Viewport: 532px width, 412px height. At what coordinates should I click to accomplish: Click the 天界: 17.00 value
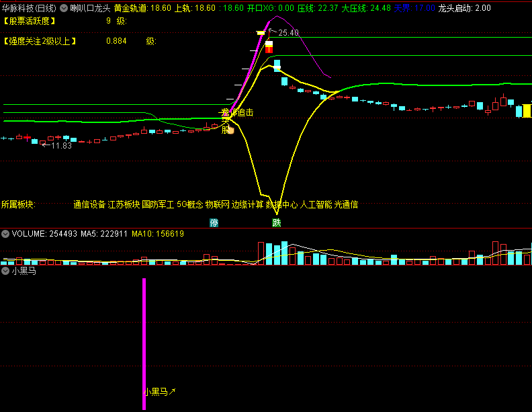click(x=414, y=8)
